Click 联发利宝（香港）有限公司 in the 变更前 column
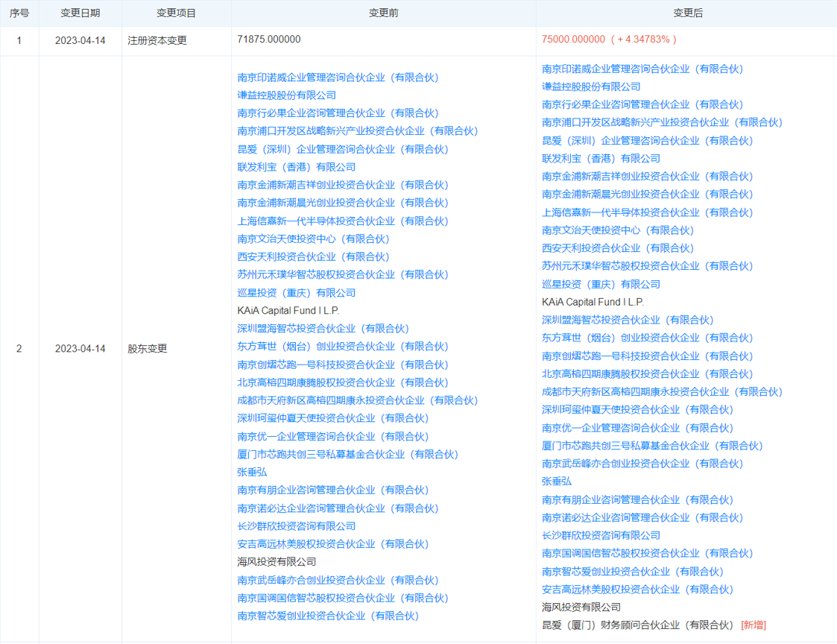 pos(296,167)
